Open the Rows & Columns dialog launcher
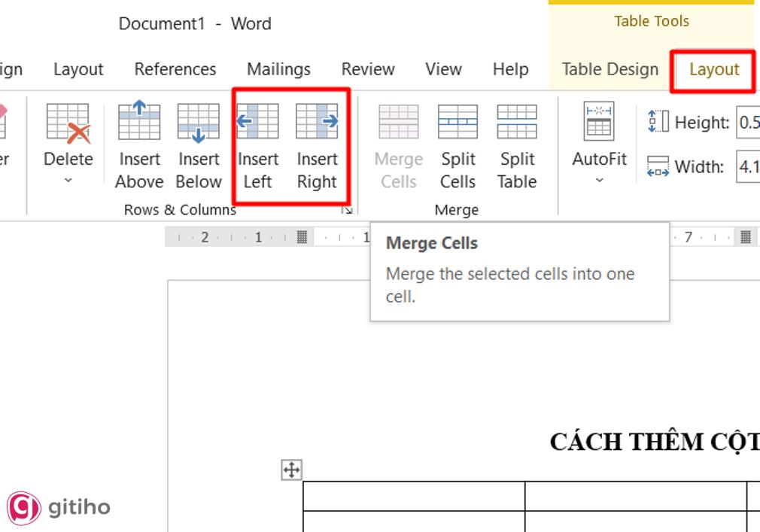 [347, 210]
